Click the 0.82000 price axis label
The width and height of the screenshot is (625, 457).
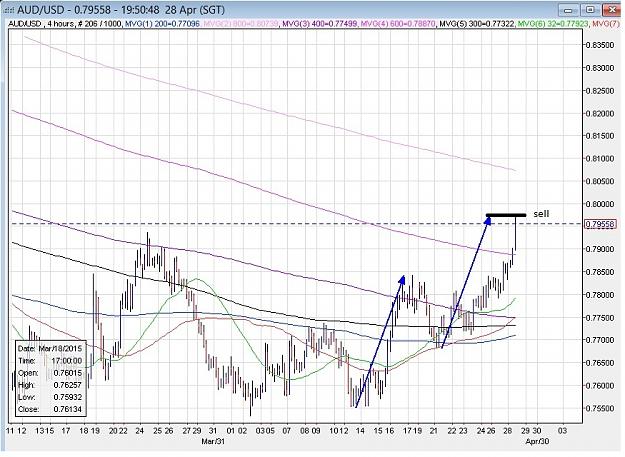600,114
